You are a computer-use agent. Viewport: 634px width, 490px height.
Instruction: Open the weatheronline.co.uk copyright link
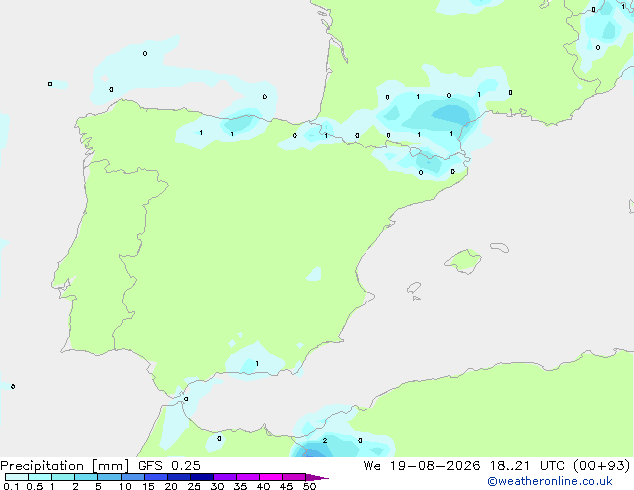(550, 481)
